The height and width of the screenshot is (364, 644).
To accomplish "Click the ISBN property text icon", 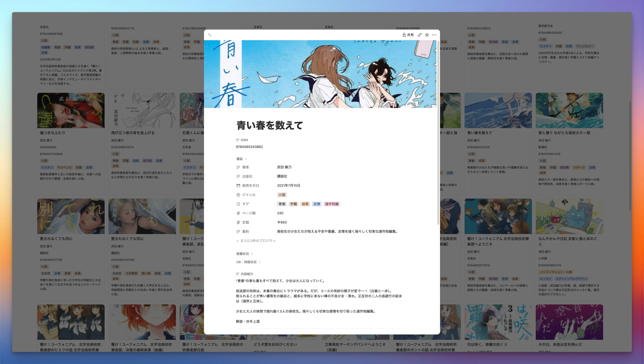I will point(238,140).
